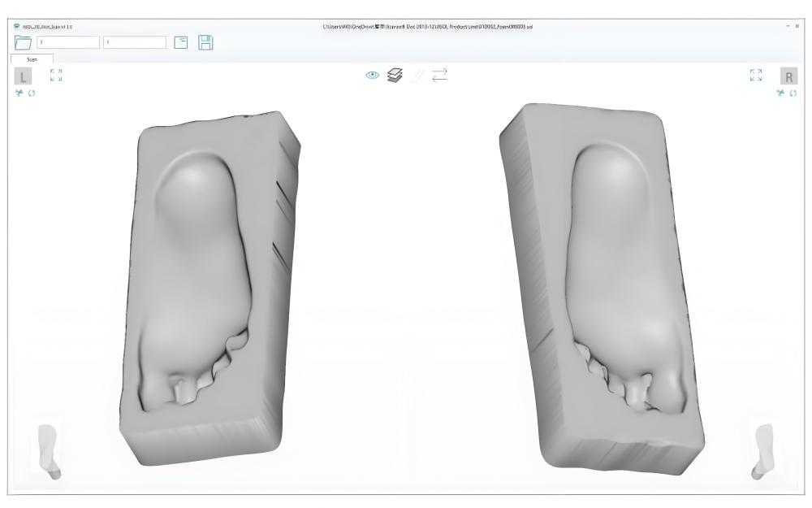Click the faded slash tool icon
Viewport: 812px width, 508px height.
click(417, 76)
